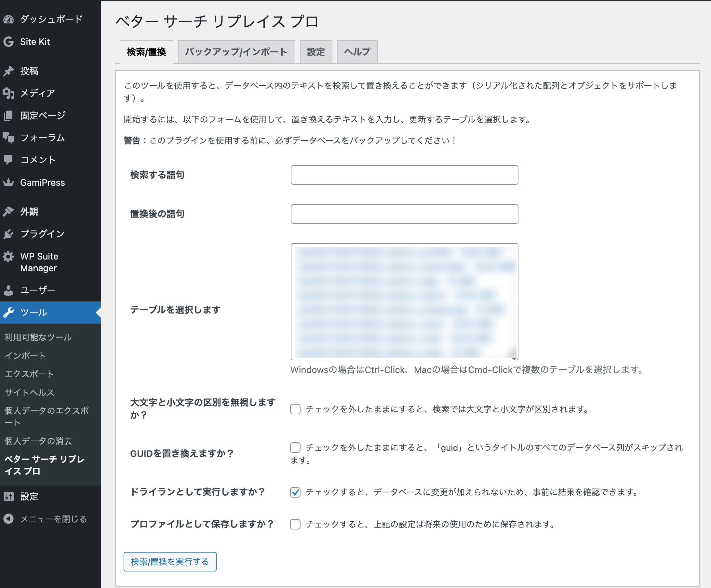Click the Site Kit Google G icon

8,42
